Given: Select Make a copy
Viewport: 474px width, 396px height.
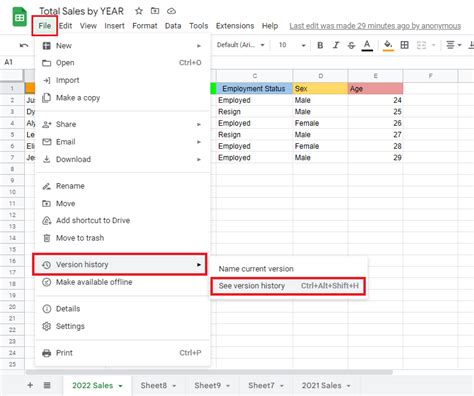Looking at the screenshot, I should pyautogui.click(x=122, y=98).
